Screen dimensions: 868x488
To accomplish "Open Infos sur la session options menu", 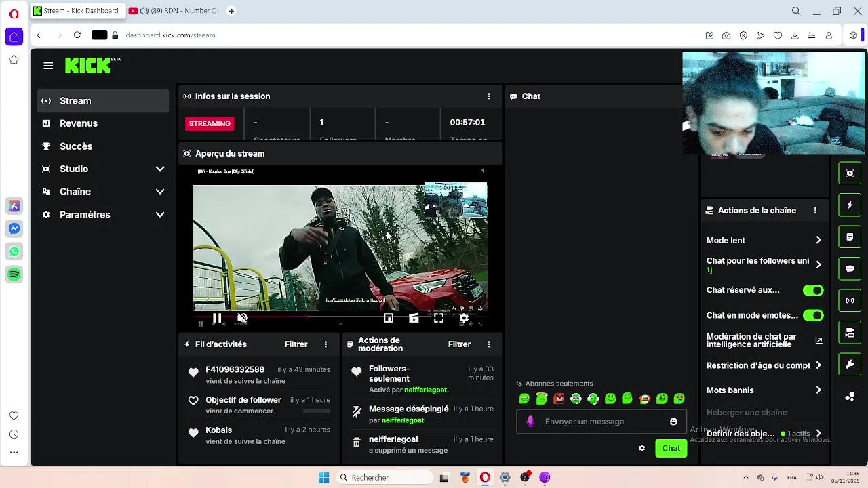I will click(x=489, y=96).
